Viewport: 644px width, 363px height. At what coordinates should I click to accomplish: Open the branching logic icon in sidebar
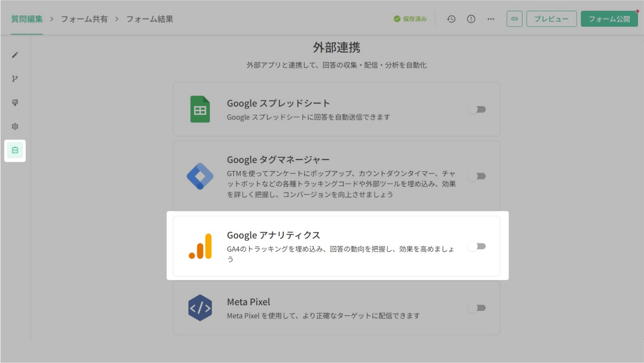click(x=15, y=79)
